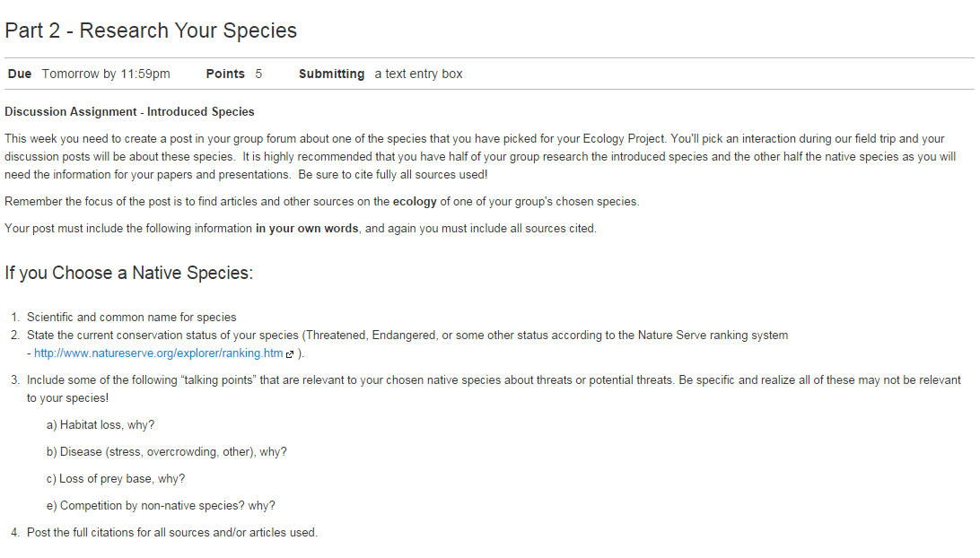Click the 'Due' label
Viewport: 980px width, 558px height.
(x=20, y=74)
